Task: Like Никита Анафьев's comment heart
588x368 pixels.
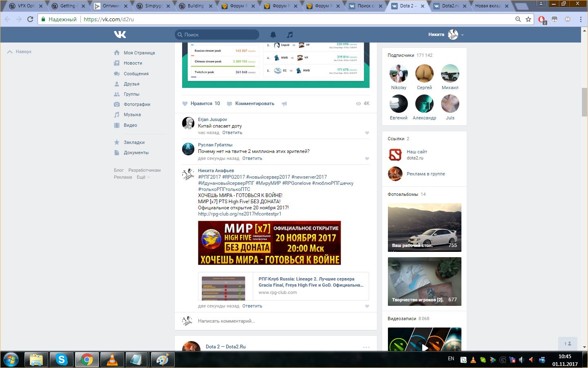Action: (x=367, y=306)
